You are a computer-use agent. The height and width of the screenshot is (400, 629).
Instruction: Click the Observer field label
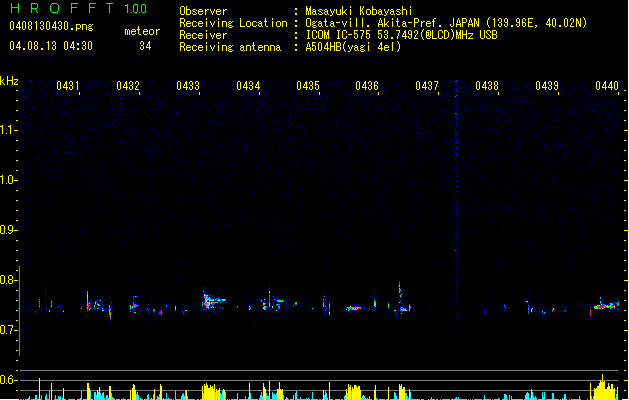203,11
